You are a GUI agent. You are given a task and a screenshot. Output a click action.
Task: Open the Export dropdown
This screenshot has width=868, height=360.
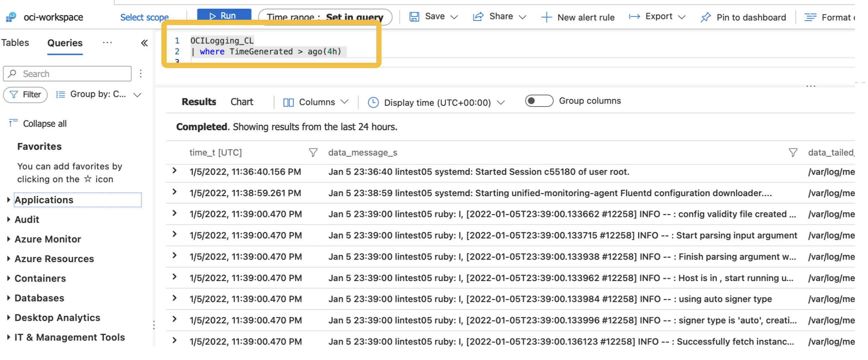tap(657, 16)
